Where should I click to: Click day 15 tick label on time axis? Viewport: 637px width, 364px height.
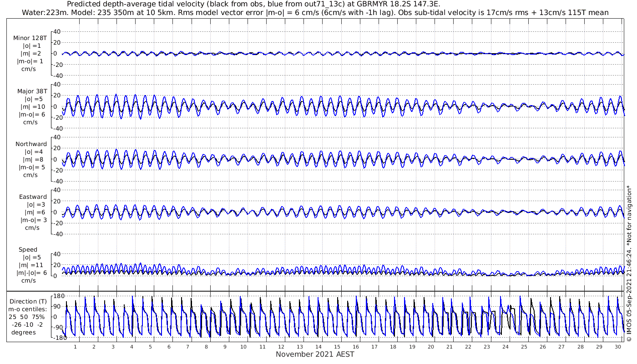coord(337,347)
